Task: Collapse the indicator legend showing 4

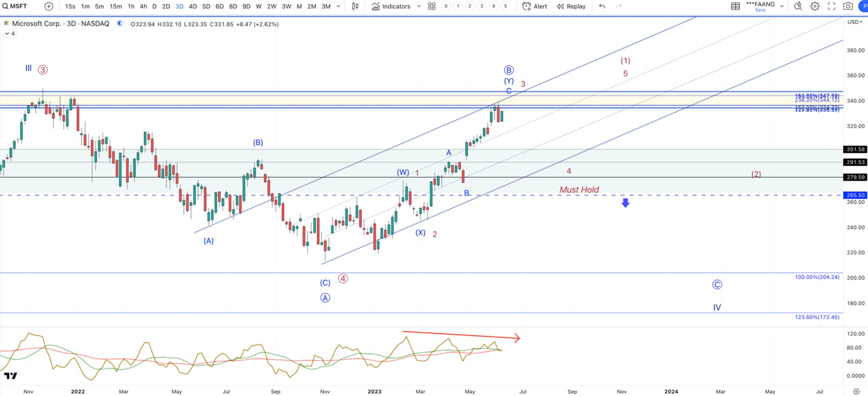Action: (x=10, y=34)
